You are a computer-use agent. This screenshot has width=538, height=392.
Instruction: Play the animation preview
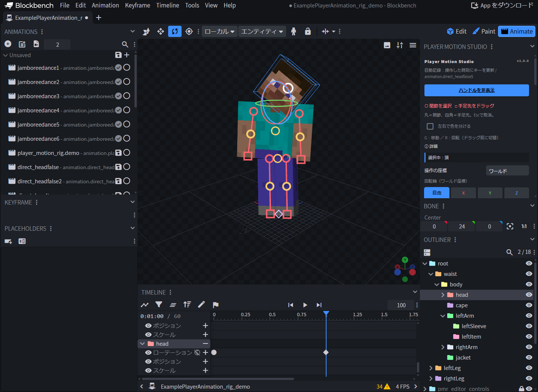point(305,305)
